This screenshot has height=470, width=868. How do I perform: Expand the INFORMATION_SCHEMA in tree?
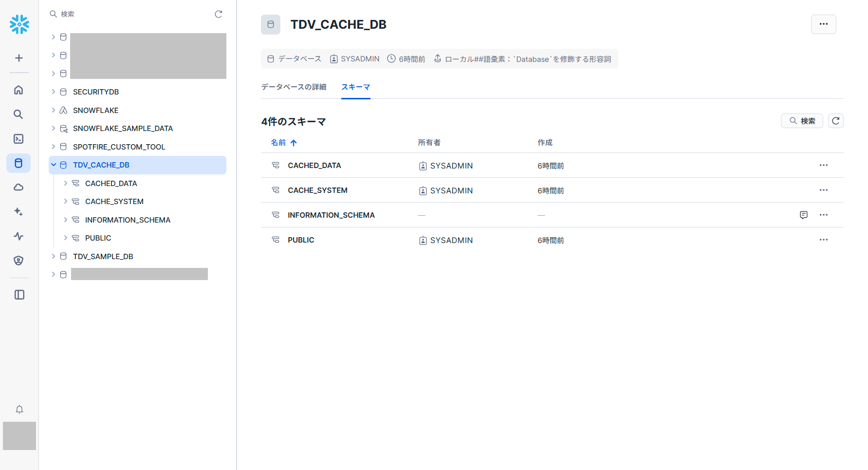(66, 220)
